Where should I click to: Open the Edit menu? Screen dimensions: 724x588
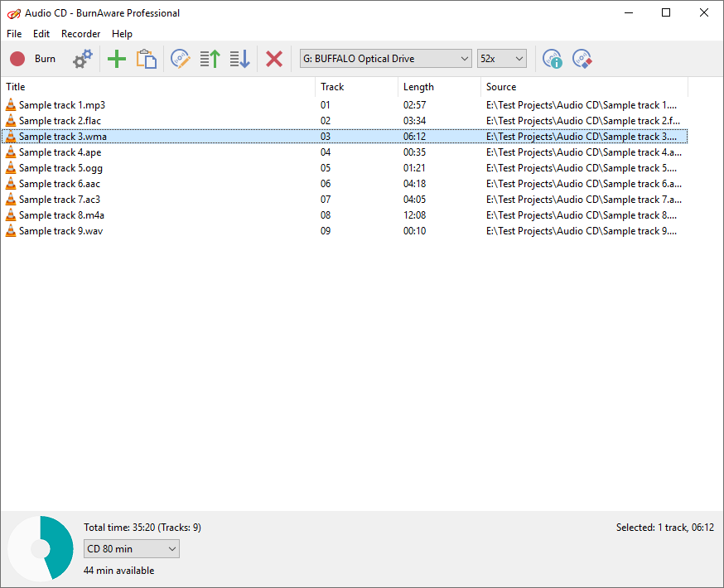(41, 34)
